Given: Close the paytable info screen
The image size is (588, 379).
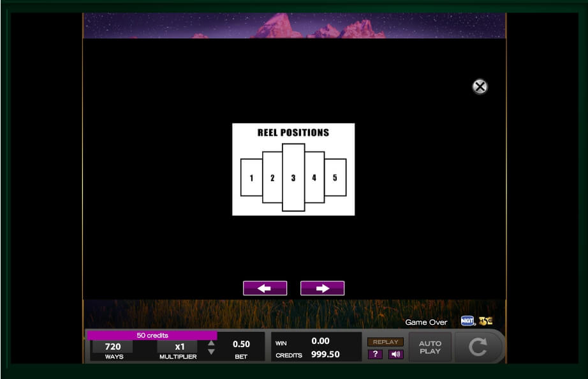Looking at the screenshot, I should click(480, 87).
